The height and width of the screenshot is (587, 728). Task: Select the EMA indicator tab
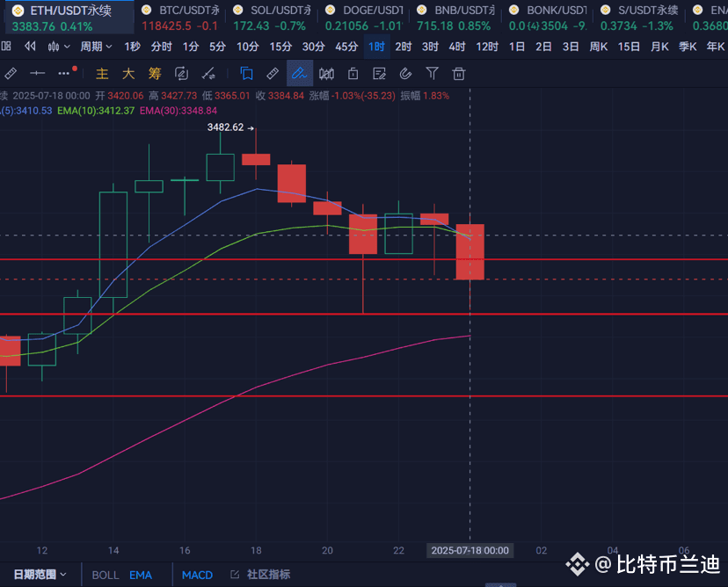tap(141, 575)
